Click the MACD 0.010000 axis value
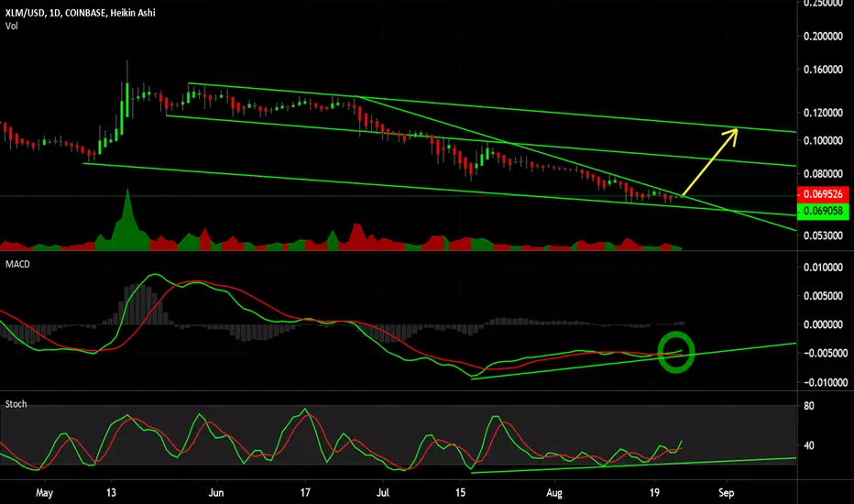This screenshot has height=504, width=854. 823,267
